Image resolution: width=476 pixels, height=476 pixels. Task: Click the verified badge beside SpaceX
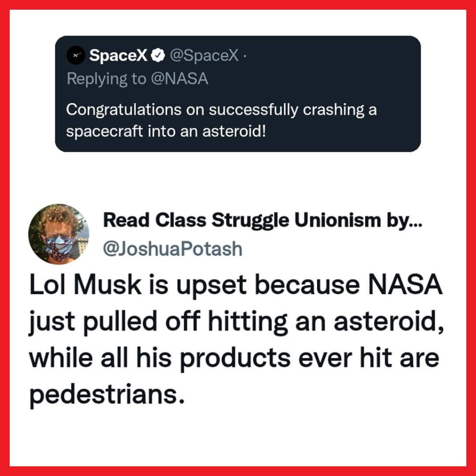[x=159, y=56]
